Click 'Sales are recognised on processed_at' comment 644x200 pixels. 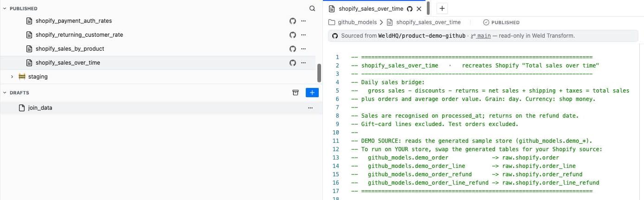click(465, 116)
